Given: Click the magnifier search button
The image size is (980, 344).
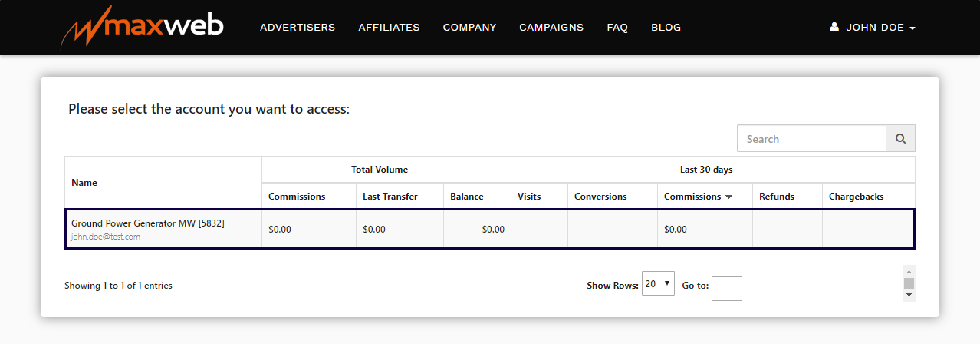Looking at the screenshot, I should 900,139.
